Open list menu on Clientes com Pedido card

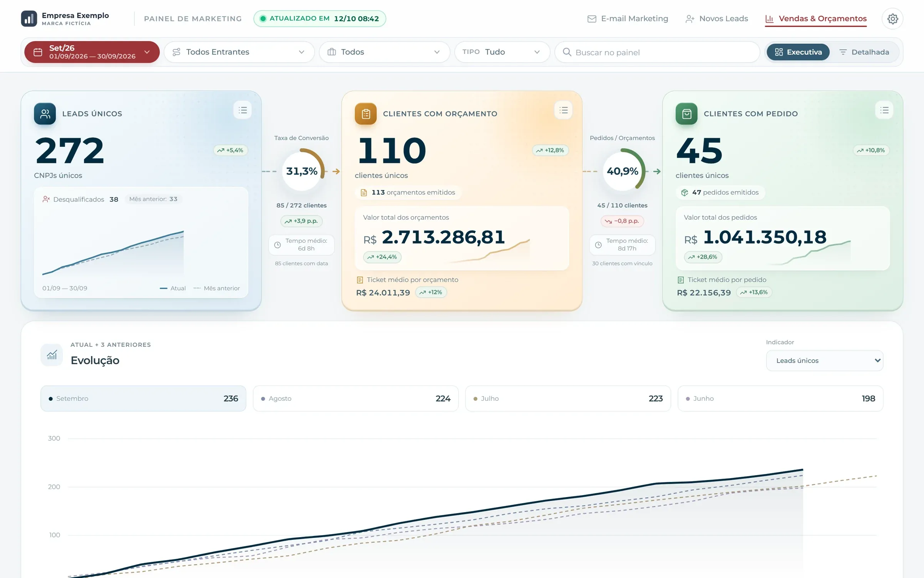pos(884,110)
